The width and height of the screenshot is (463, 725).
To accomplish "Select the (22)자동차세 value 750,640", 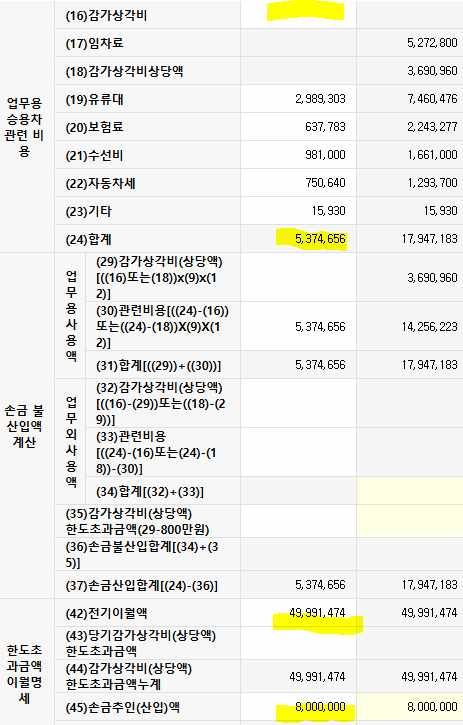I will 325,183.
